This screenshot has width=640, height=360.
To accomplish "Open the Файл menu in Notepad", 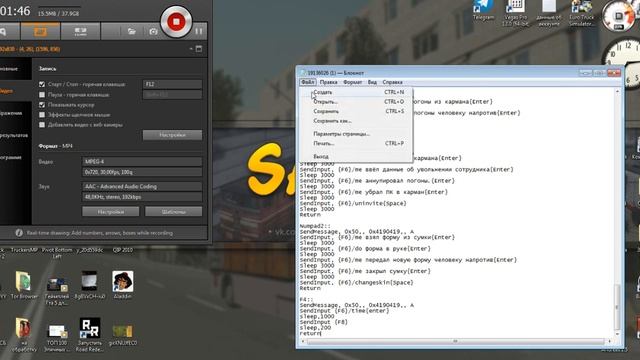I will 308,82.
